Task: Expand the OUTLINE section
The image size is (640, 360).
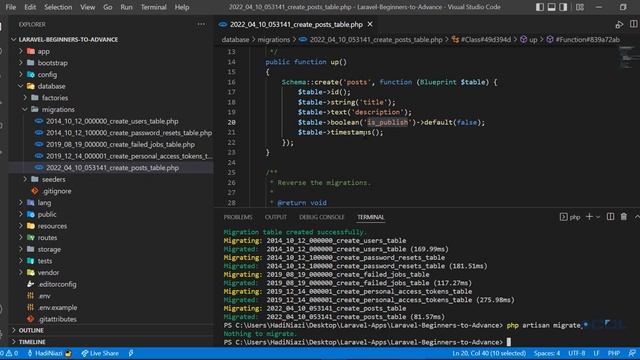Action: [x=14, y=330]
